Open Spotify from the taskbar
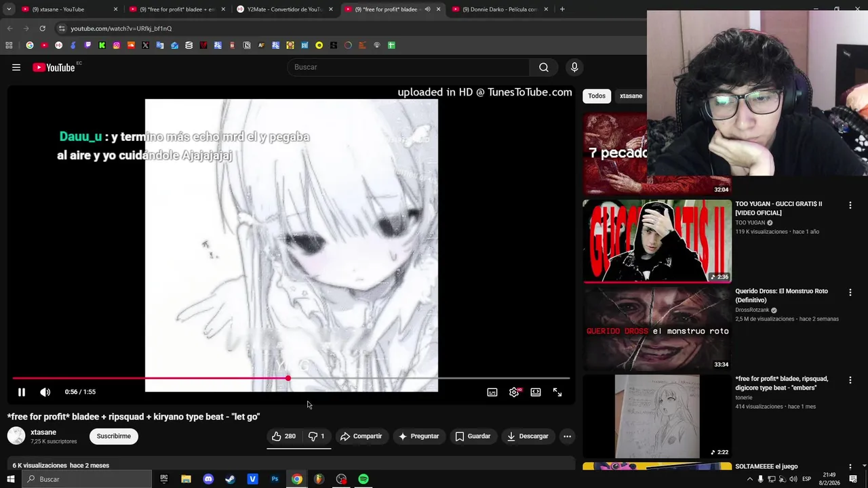Viewport: 868px width, 488px height. tap(363, 479)
